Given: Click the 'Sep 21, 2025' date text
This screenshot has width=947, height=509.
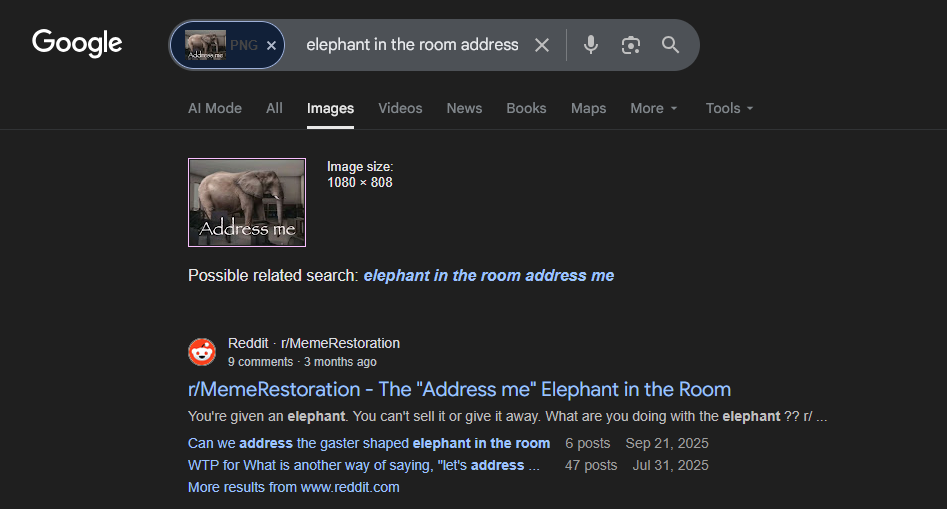Looking at the screenshot, I should click(x=667, y=443).
